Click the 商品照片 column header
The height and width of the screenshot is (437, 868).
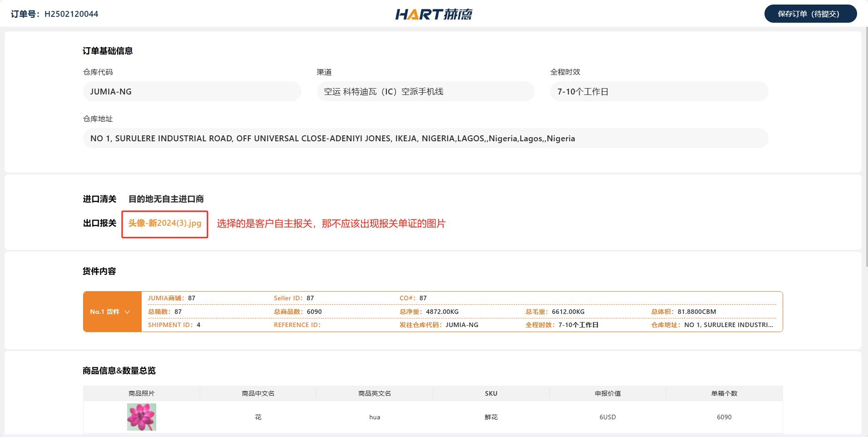click(x=141, y=393)
